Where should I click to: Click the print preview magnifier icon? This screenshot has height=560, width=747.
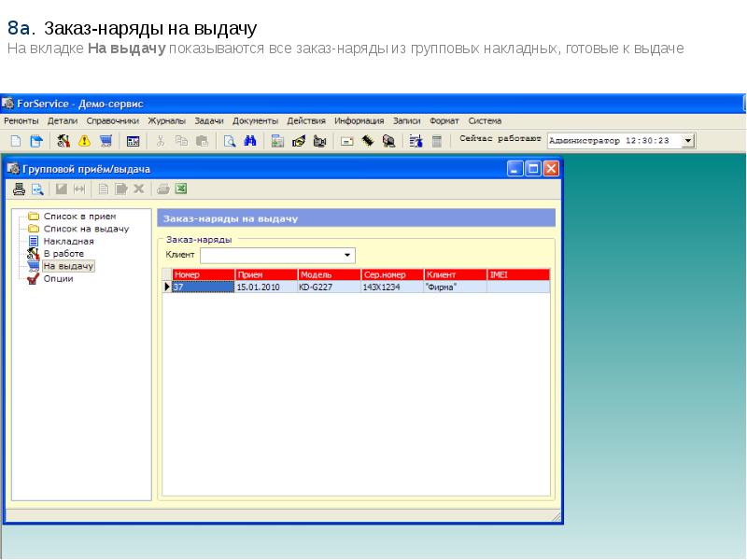[38, 189]
